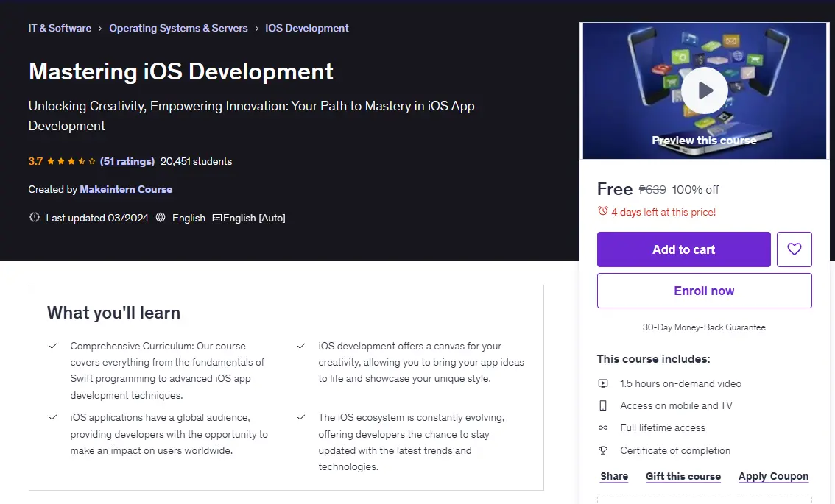
Task: Click the trophy certificate icon
Action: click(x=603, y=450)
